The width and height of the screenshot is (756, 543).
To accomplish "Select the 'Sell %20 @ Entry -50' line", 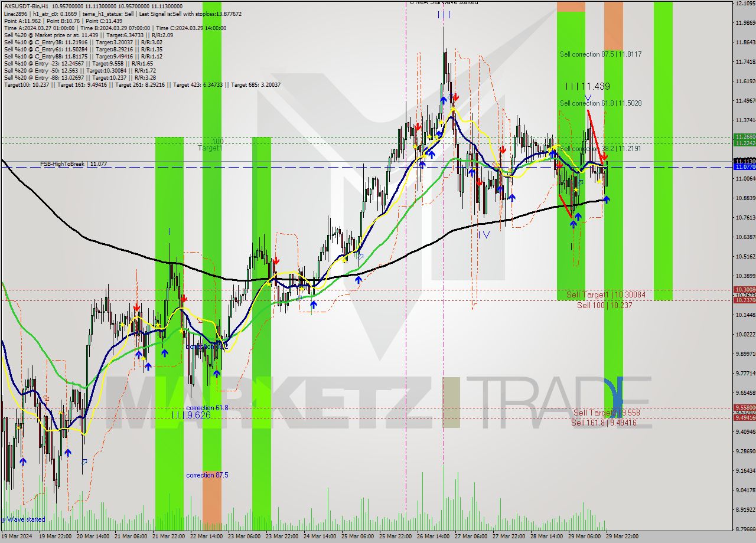I will coord(79,70).
